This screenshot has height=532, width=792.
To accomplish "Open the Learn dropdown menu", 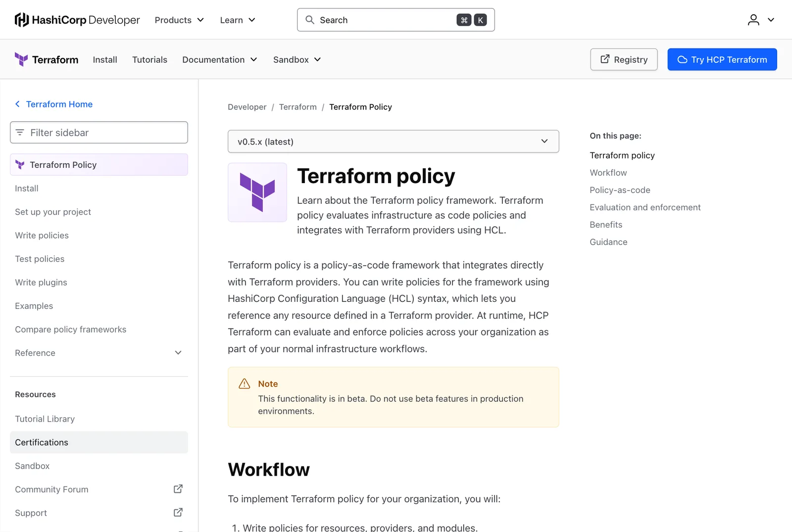I will pos(238,20).
